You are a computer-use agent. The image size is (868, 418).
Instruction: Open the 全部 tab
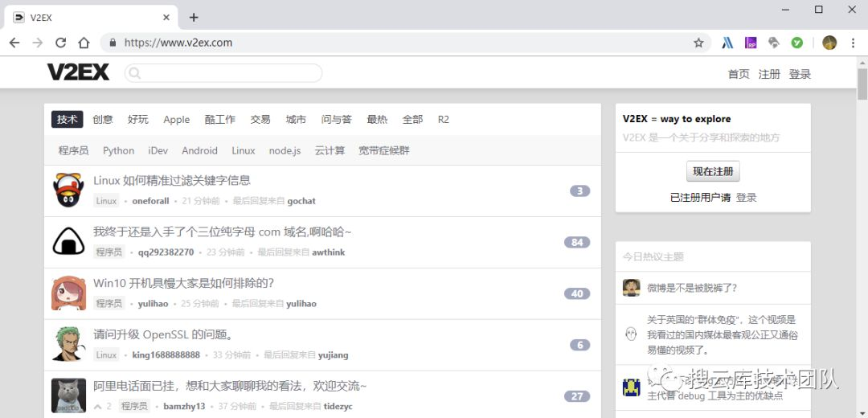pos(412,119)
